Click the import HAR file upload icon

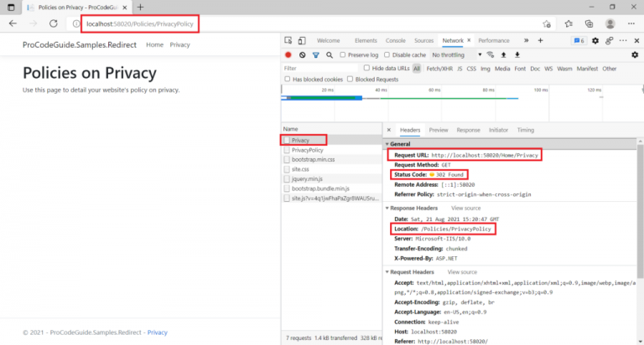tap(504, 54)
